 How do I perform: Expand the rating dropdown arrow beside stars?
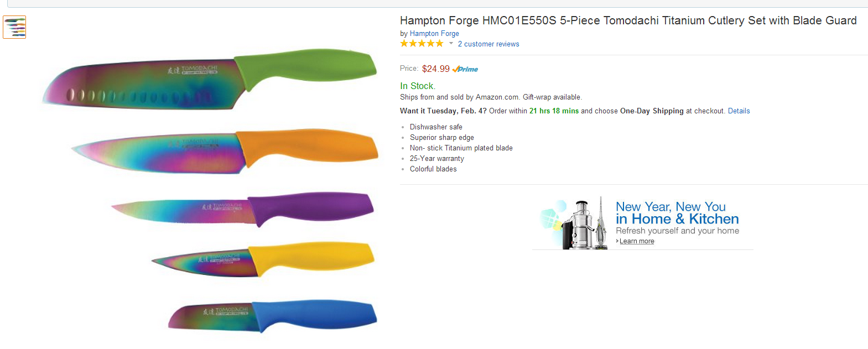click(x=451, y=44)
